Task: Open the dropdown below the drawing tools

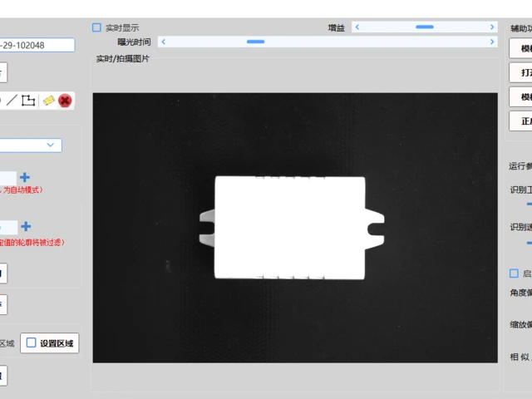Action: point(31,145)
